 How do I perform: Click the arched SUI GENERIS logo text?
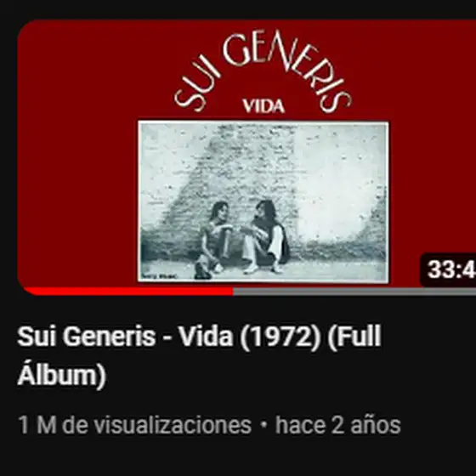263,71
